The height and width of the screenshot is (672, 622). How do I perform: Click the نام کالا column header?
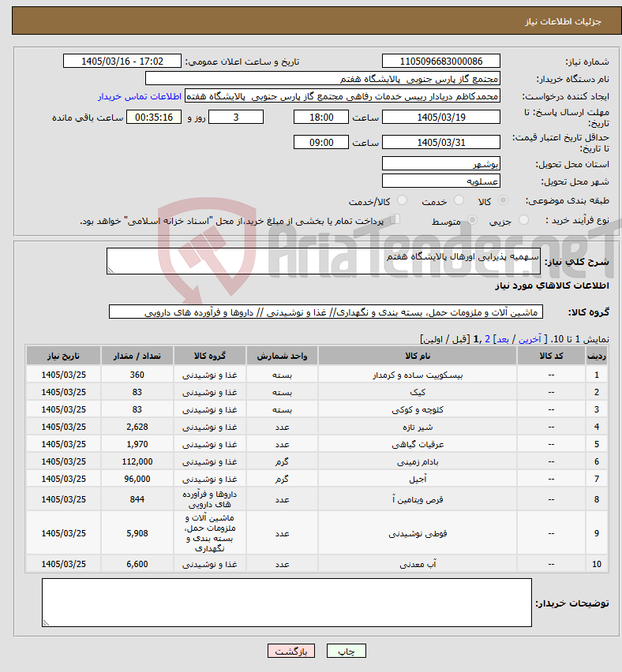(x=418, y=356)
